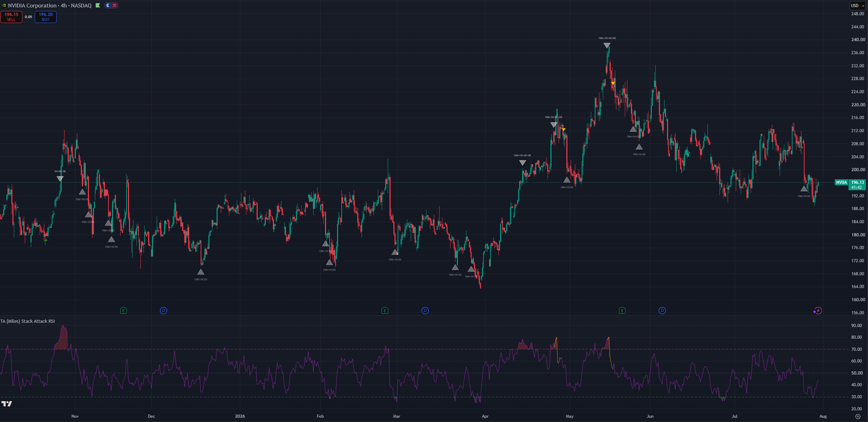Screen dimensions: 868x422
Task: Click the blue moon session icon
Action: [x=108, y=5]
